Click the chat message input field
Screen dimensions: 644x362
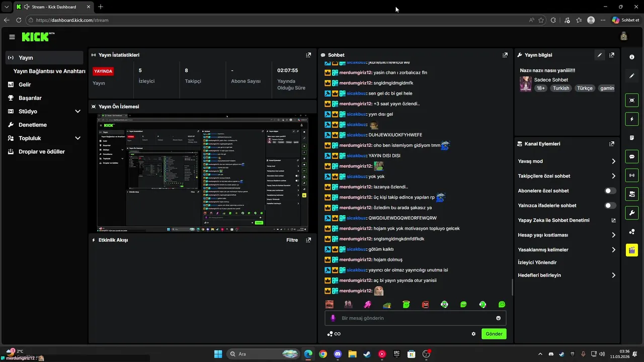(416, 318)
